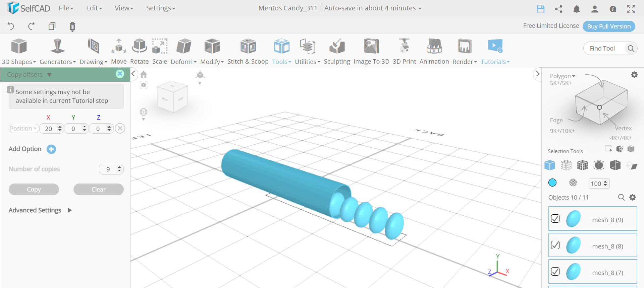Open the Animation tool

click(x=434, y=52)
